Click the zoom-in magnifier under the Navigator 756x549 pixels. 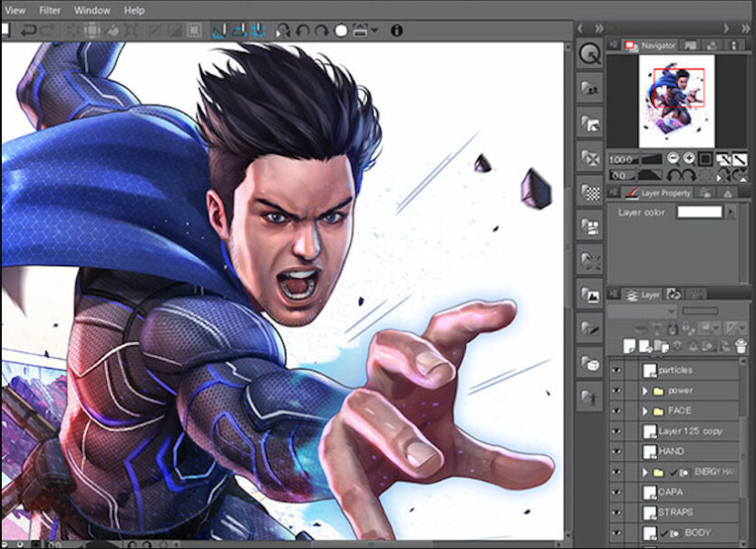coord(689,158)
